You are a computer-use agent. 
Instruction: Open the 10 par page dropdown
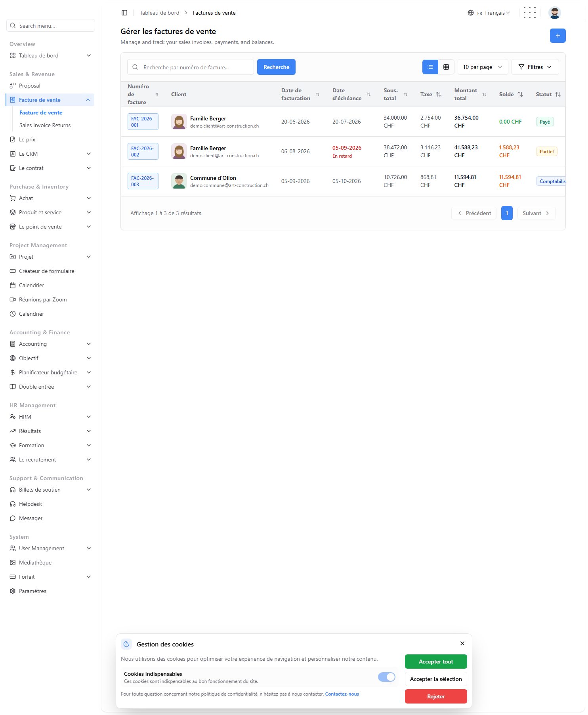tap(483, 67)
